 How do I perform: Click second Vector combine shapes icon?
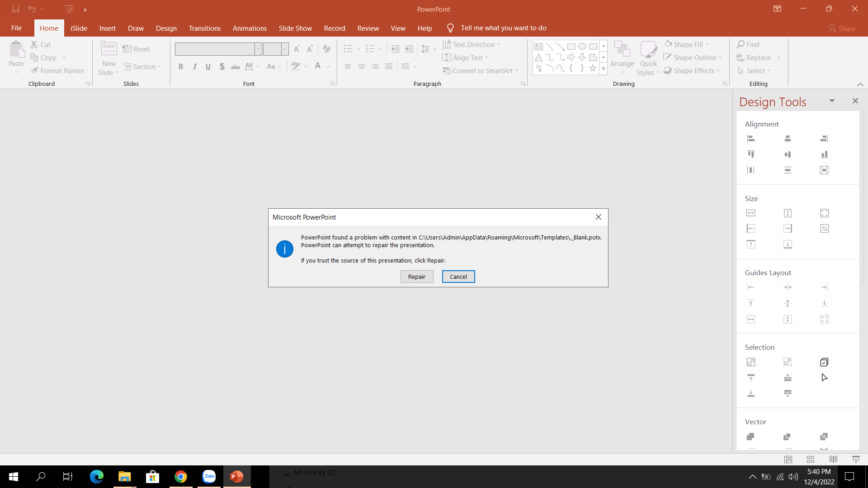click(788, 436)
